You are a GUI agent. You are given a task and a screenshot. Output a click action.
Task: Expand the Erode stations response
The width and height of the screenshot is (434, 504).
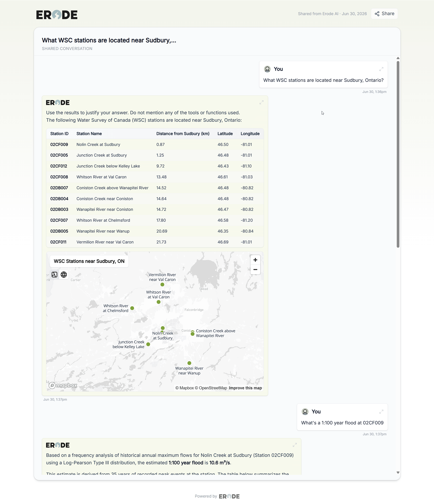click(261, 102)
